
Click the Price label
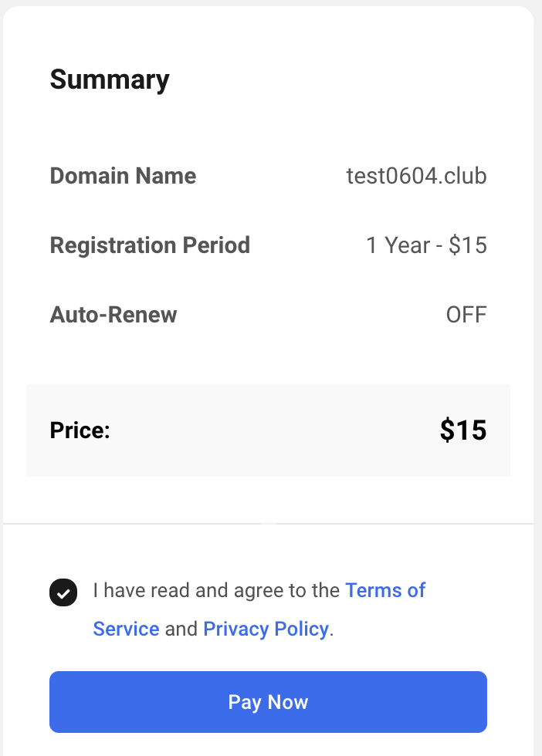tap(80, 430)
